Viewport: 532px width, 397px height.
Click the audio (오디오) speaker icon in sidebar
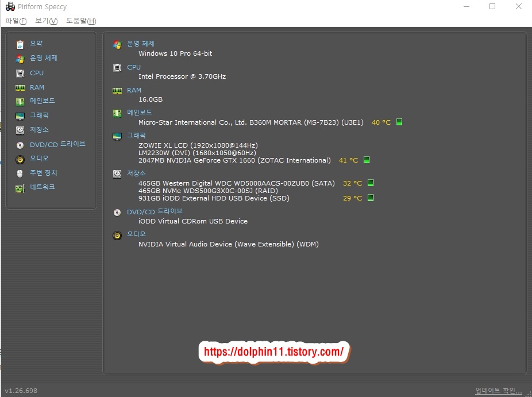click(x=20, y=160)
